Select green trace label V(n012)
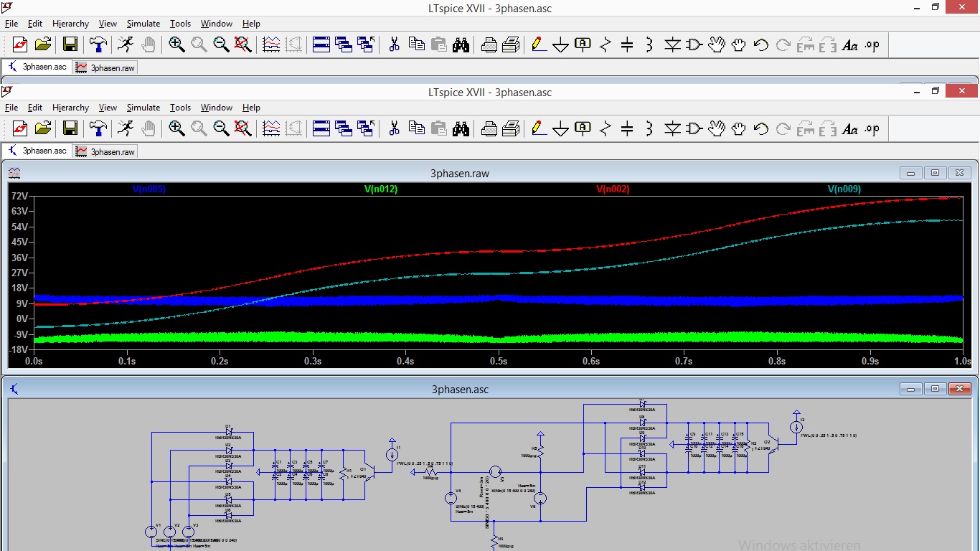This screenshot has width=980, height=551. [381, 189]
